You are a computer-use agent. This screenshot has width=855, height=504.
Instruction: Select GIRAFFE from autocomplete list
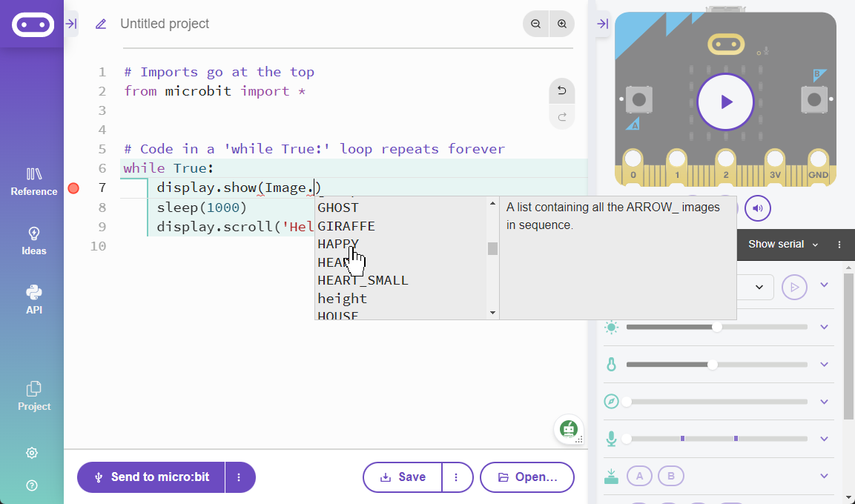coord(400,226)
